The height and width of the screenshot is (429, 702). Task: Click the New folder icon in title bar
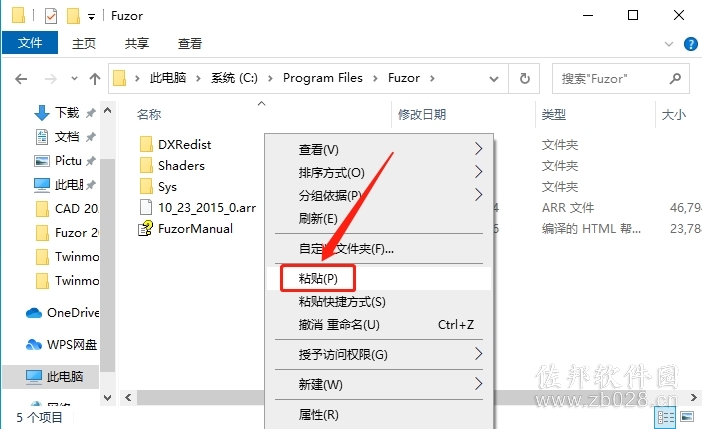pyautogui.click(x=73, y=16)
